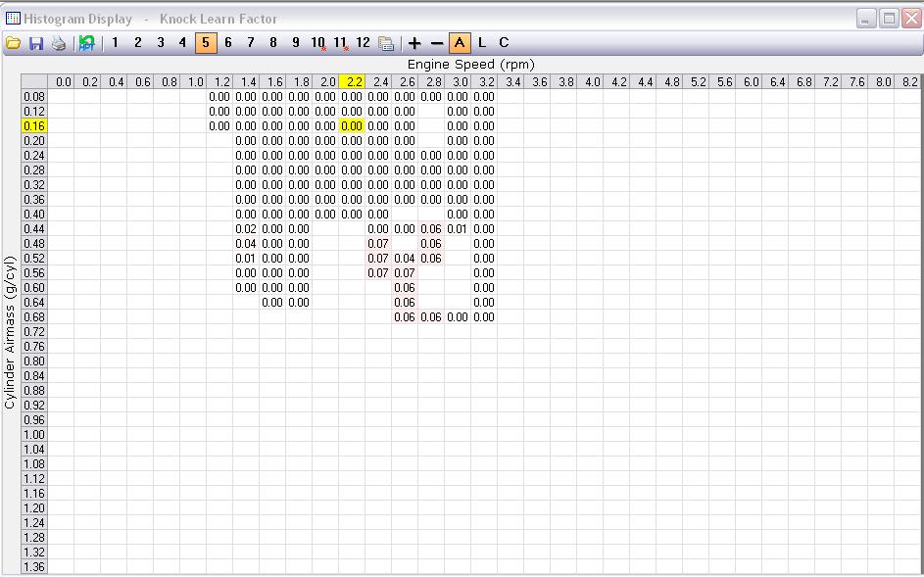
Task: Maximize the Histogram Display window
Action: 888,19
